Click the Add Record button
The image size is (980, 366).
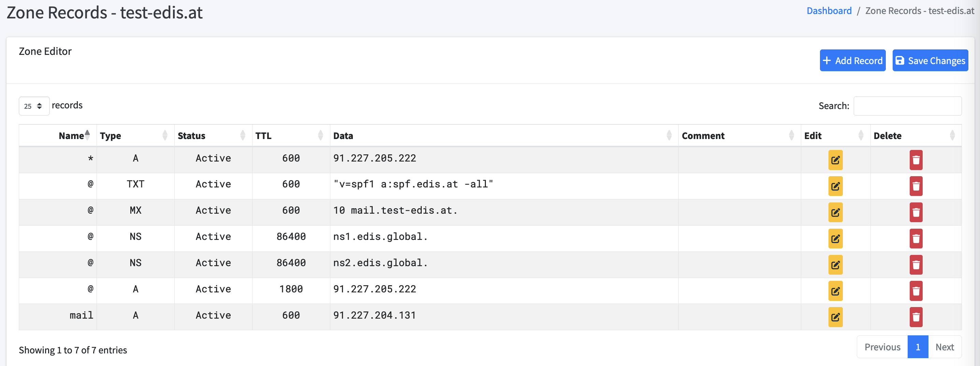853,60
